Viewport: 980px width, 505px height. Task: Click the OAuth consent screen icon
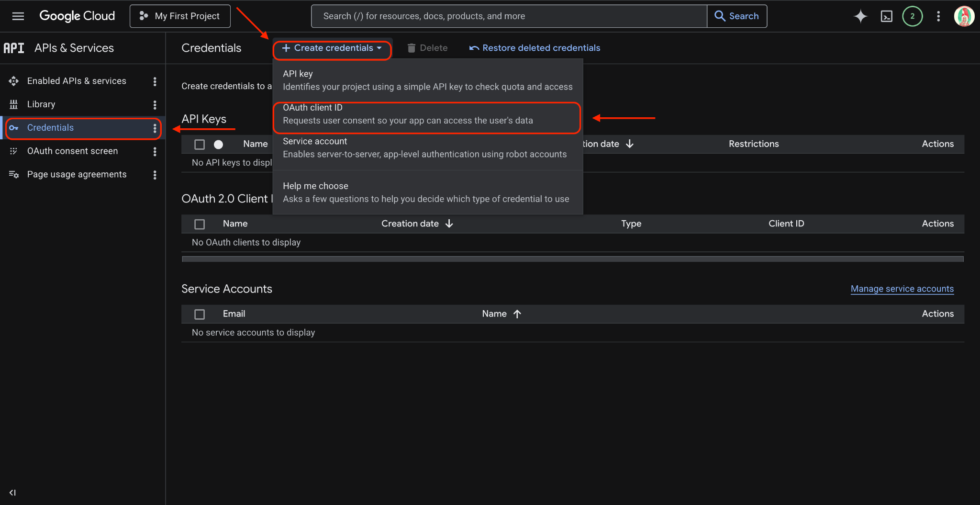coord(14,151)
